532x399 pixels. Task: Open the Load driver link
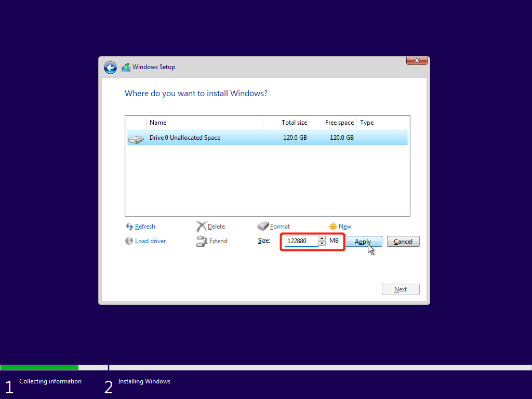pos(150,241)
